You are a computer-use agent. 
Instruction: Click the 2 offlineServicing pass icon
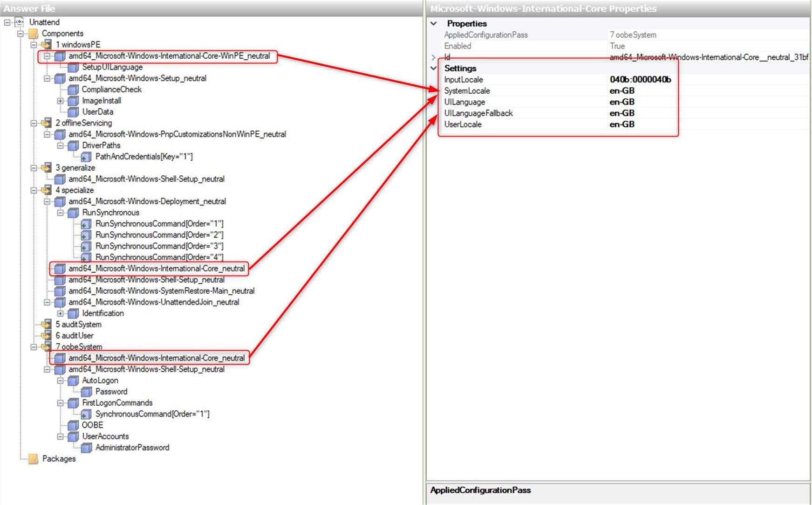pyautogui.click(x=46, y=123)
